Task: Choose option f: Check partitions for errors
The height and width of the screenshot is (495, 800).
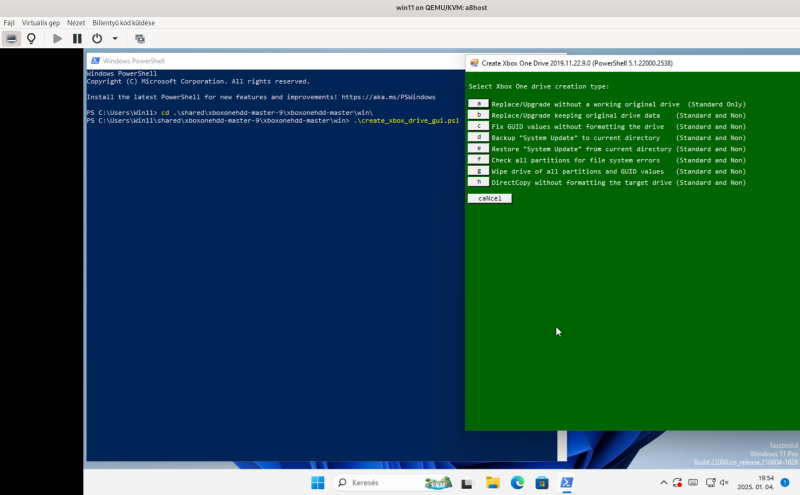Action: point(478,160)
